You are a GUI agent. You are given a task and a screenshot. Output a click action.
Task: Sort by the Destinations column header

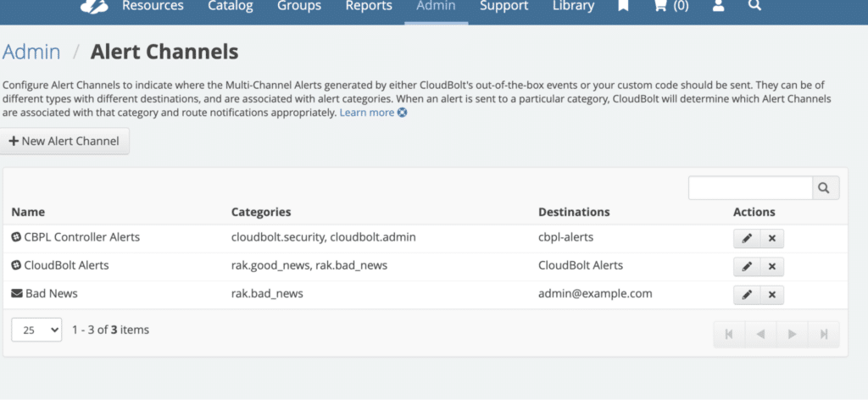click(x=574, y=212)
